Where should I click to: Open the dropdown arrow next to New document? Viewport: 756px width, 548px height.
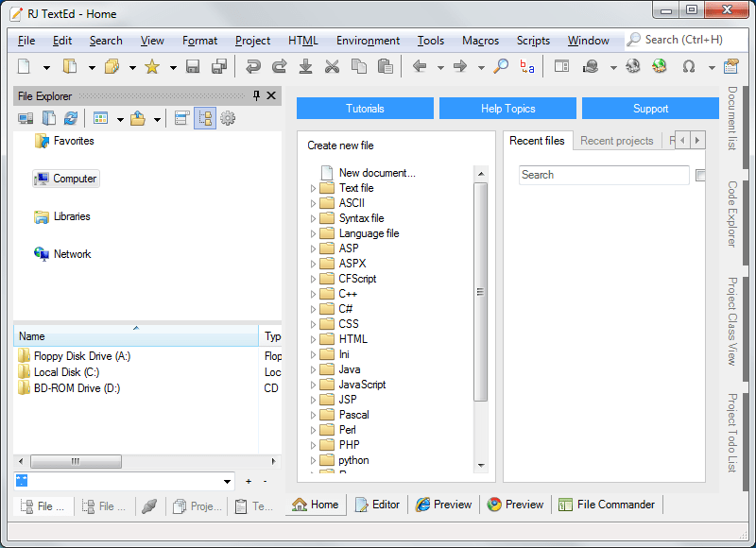tap(46, 67)
